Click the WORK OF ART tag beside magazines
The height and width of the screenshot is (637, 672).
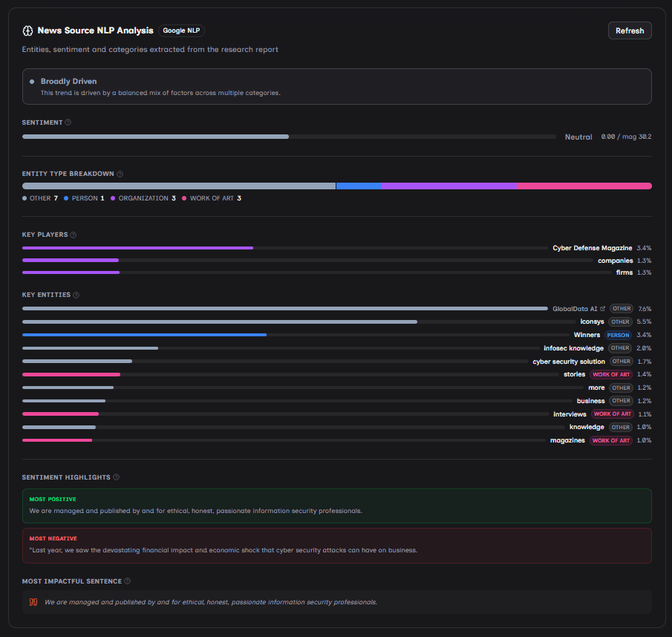point(610,440)
